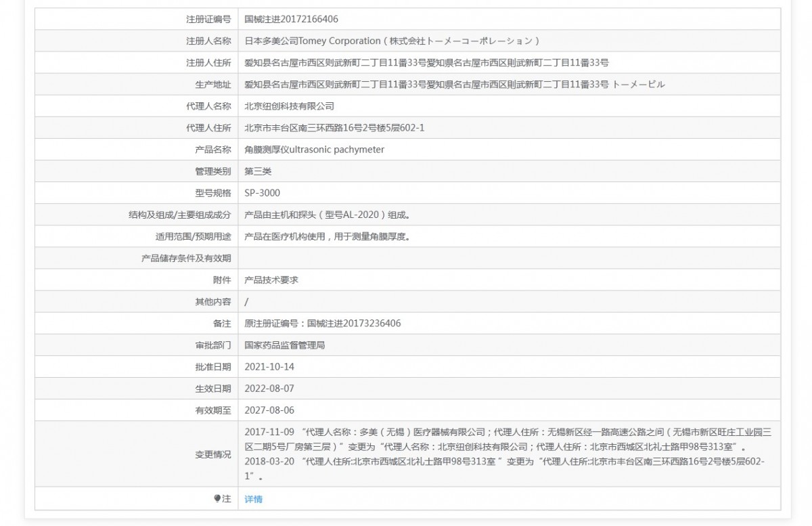The height and width of the screenshot is (526, 812).
Task: Click the 适用范围/预期用途 intended use text
Action: click(327, 237)
